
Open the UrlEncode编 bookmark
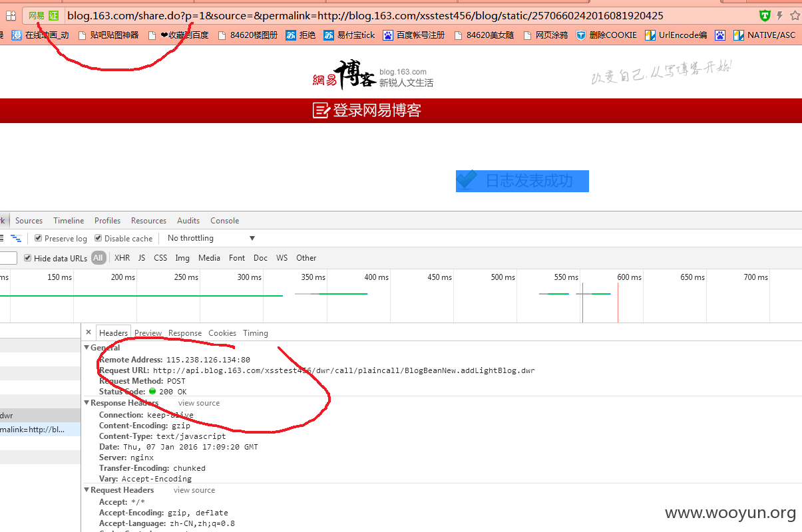point(676,35)
